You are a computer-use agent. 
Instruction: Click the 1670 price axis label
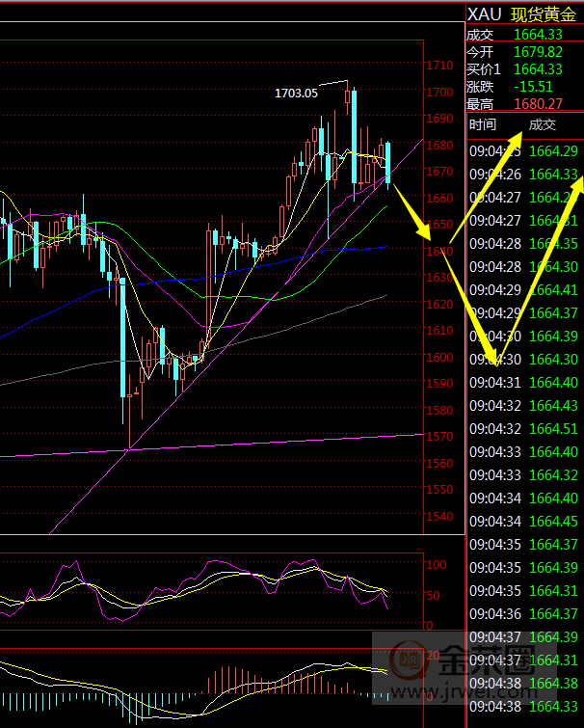(x=439, y=172)
